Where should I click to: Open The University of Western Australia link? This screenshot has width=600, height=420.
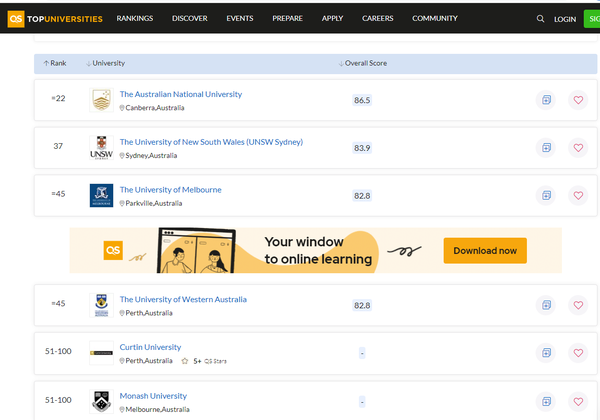(x=183, y=300)
